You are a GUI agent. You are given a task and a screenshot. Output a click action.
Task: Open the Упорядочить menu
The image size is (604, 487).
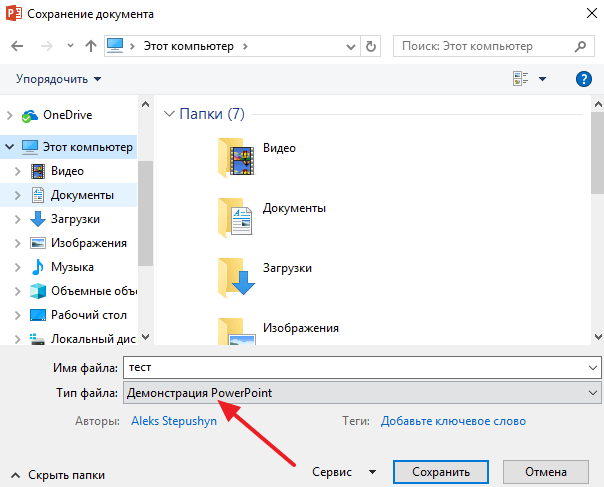(59, 79)
